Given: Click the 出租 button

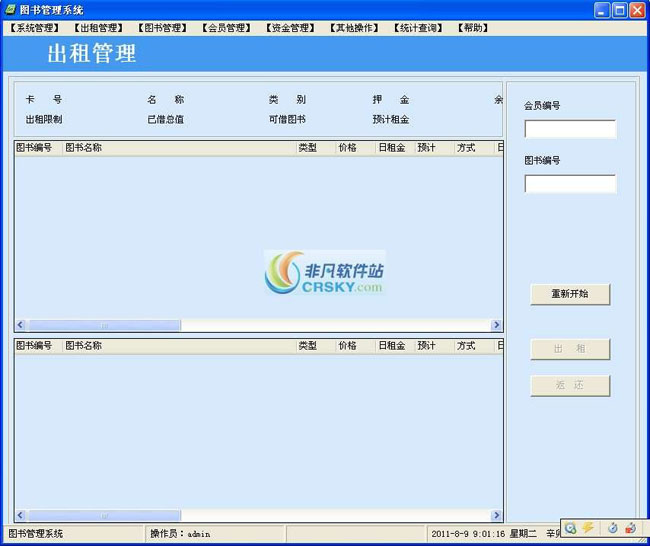Looking at the screenshot, I should coord(570,349).
